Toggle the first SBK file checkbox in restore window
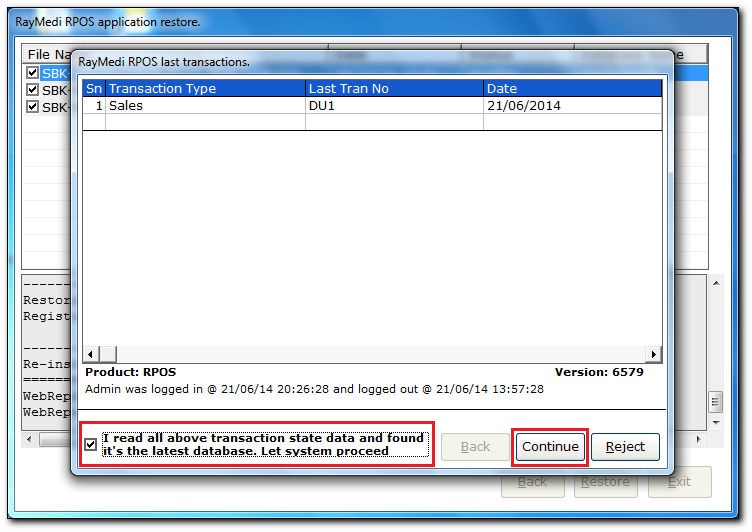The width and height of the screenshot is (752, 532). tap(32, 72)
